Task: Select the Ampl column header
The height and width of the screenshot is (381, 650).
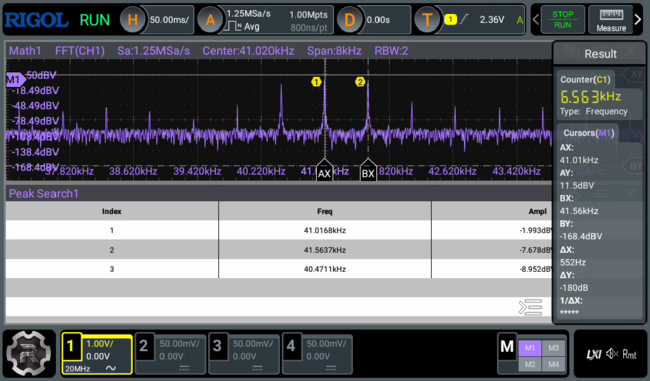Action: [492, 211]
